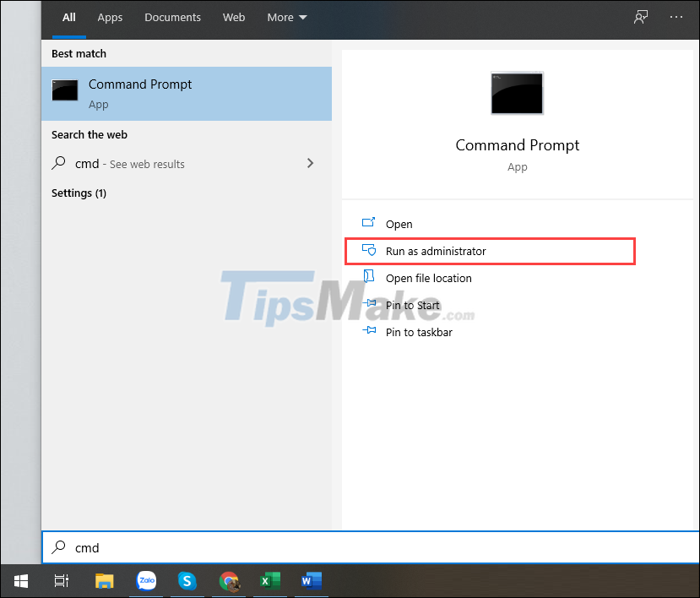Open Chrome from the taskbar
The image size is (700, 598).
pyautogui.click(x=229, y=581)
